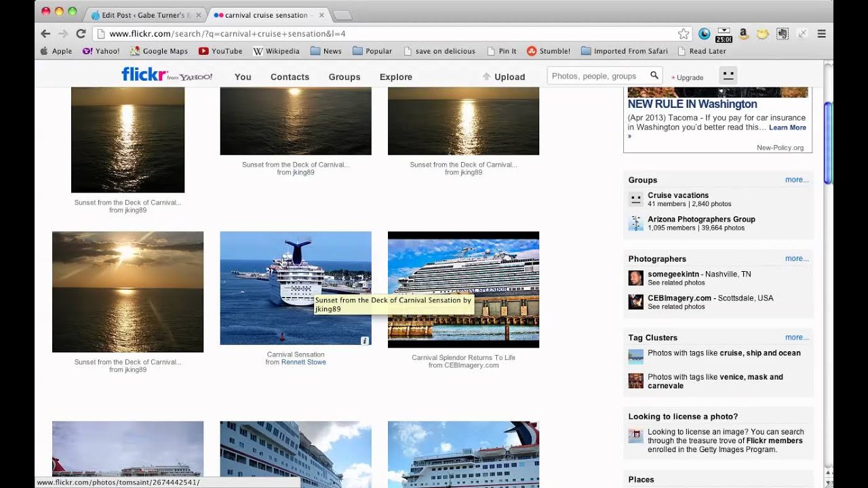Open the Flickr buddy icon avatar menu
This screenshot has height=488, width=868.
pos(728,76)
